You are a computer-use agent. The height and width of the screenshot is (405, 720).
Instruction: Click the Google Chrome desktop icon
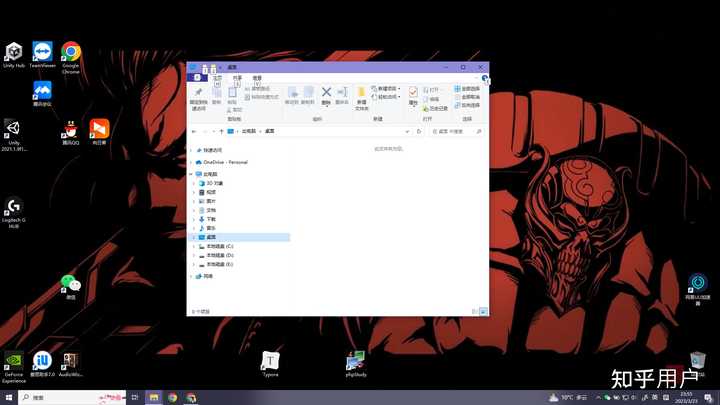(71, 58)
